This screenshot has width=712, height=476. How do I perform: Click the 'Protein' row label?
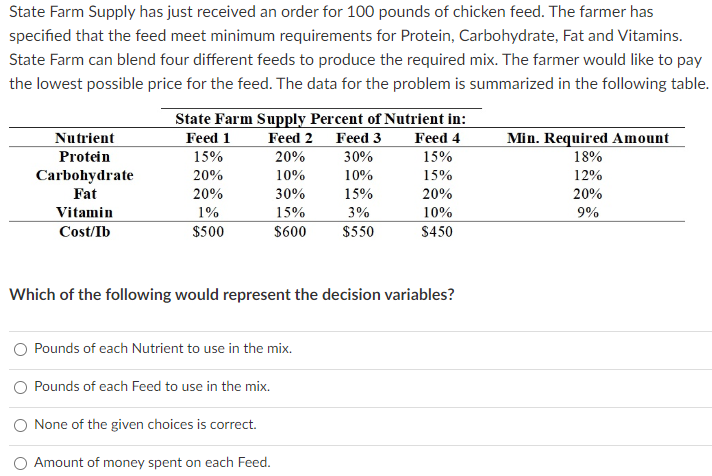click(85, 157)
